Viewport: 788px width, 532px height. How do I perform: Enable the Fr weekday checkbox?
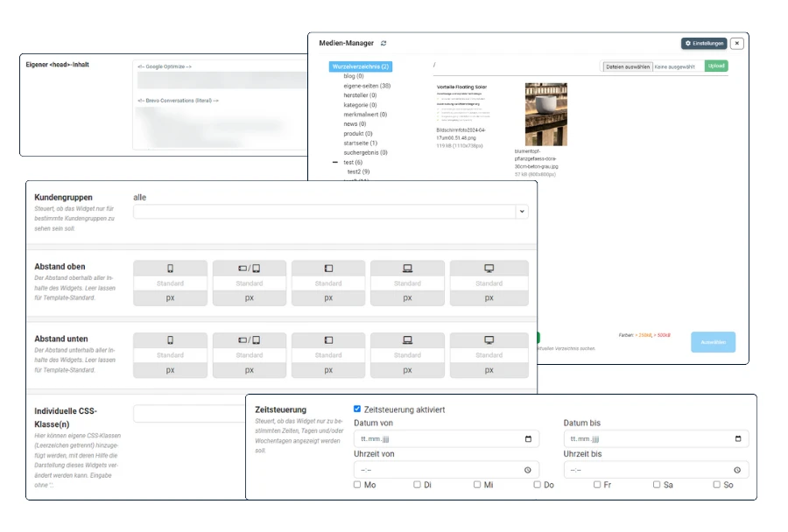(597, 484)
